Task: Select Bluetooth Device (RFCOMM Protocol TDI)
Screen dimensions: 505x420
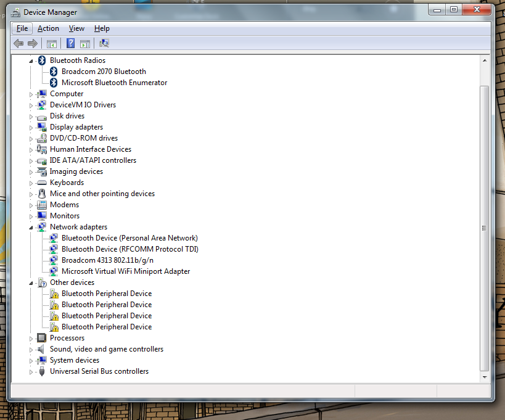Action: click(129, 249)
